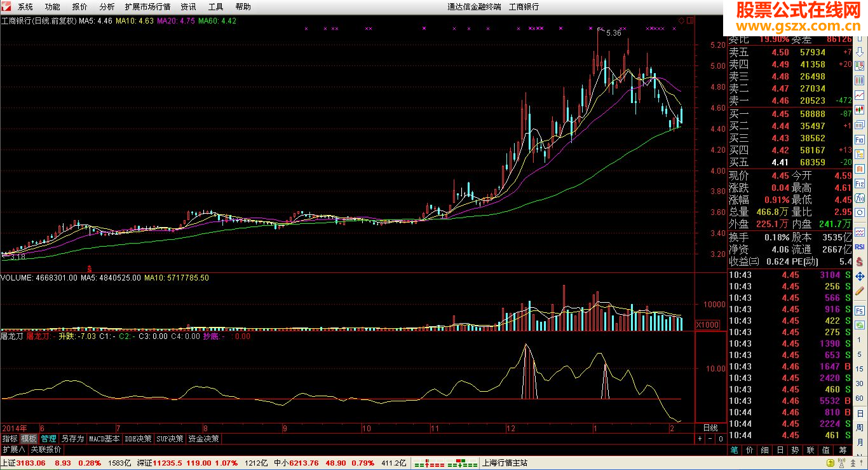Image resolution: width=868 pixels, height=470 pixels.
Task: Switch to the 筹 chip distribution tab
Action: (x=843, y=450)
